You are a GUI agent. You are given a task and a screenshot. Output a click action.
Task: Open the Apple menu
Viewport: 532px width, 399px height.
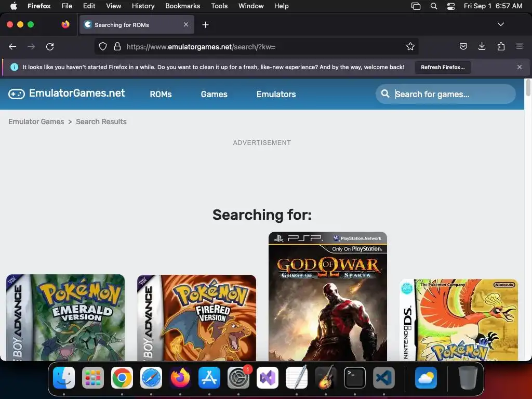coord(14,6)
